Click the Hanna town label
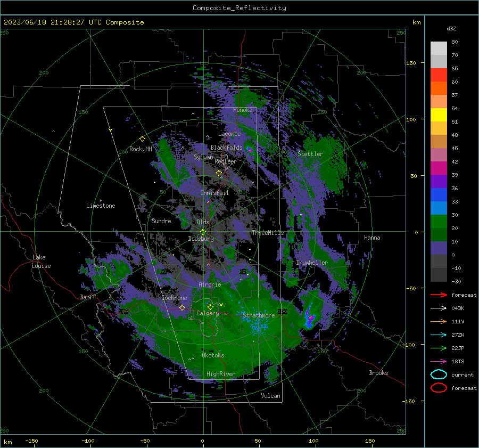This screenshot has height=448, width=479. point(372,238)
